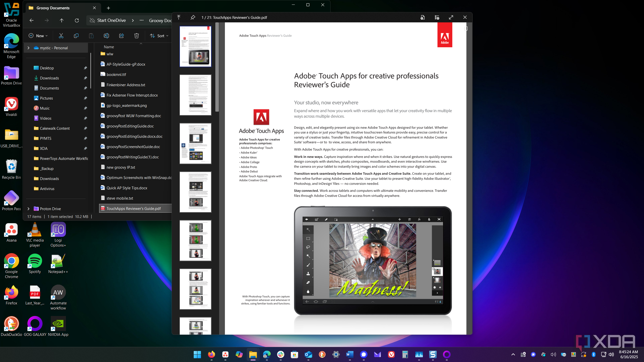Expand preview to full screen
Viewport: 644px width, 362px height.
(451, 17)
